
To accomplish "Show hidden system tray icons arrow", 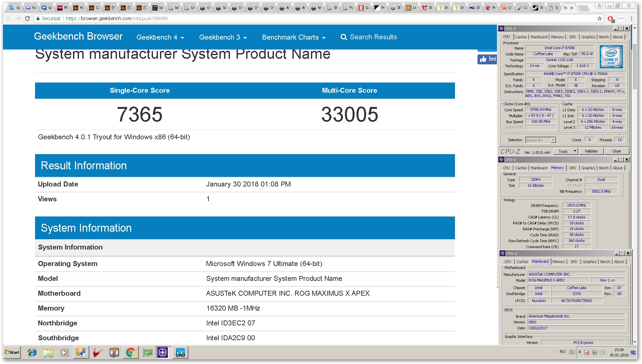I will [580, 352].
